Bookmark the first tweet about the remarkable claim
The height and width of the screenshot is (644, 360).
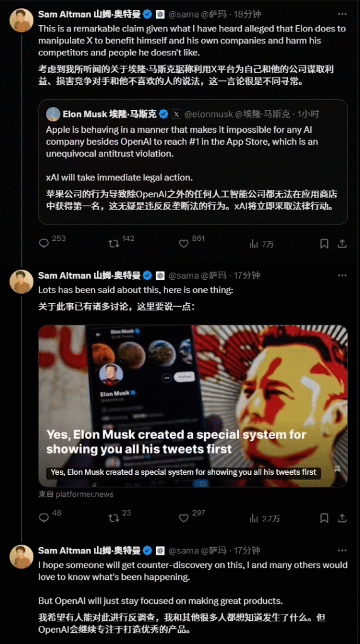tap(324, 243)
